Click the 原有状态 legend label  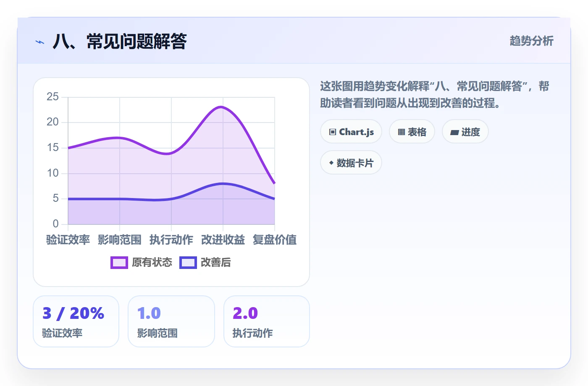click(152, 263)
